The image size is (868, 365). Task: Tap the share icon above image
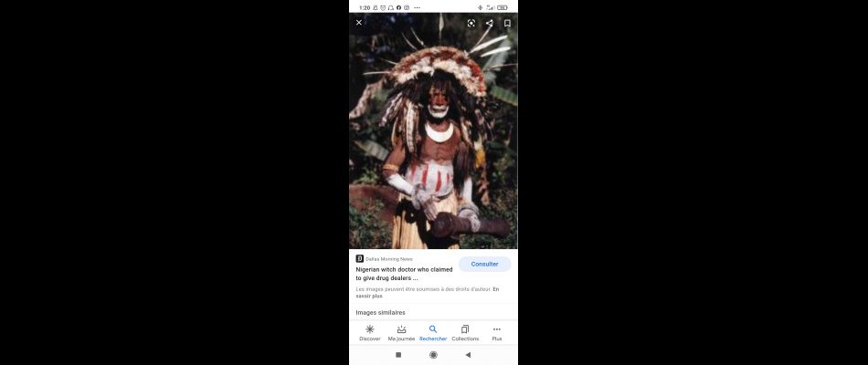(490, 23)
